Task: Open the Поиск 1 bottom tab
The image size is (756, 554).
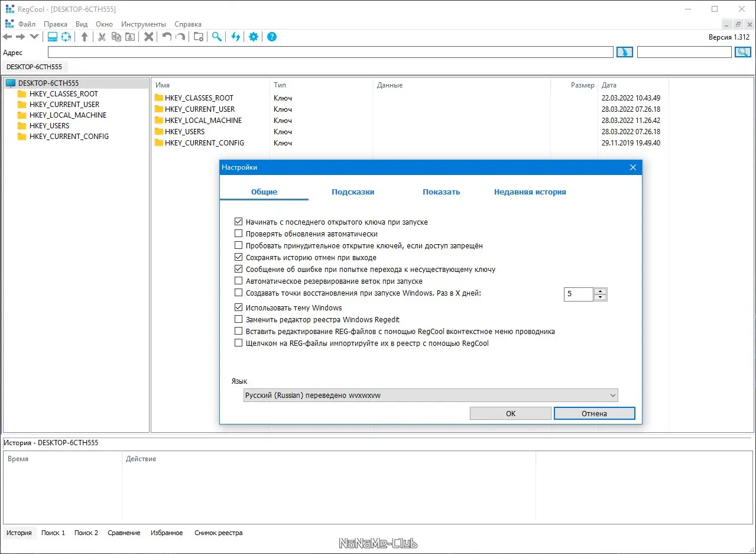Action: [53, 533]
